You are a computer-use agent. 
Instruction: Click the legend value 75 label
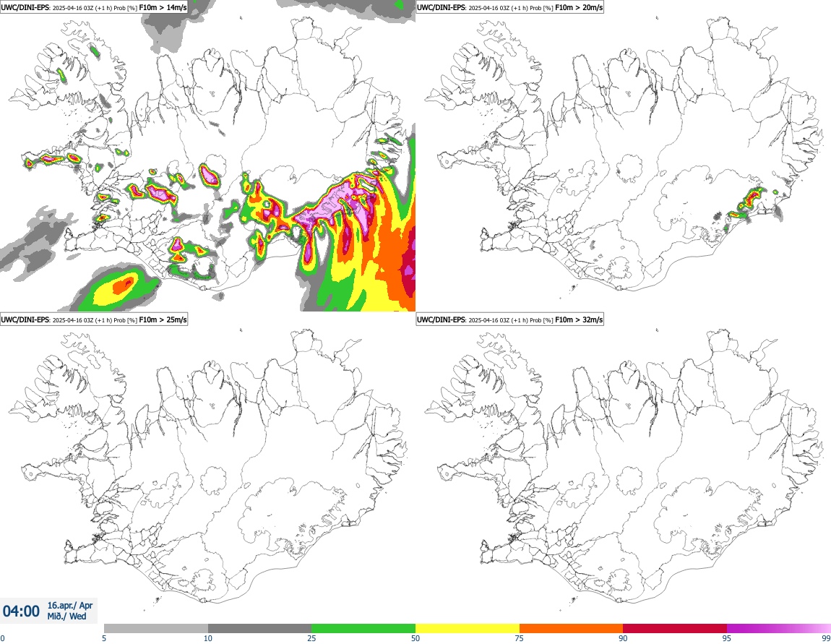click(x=520, y=638)
